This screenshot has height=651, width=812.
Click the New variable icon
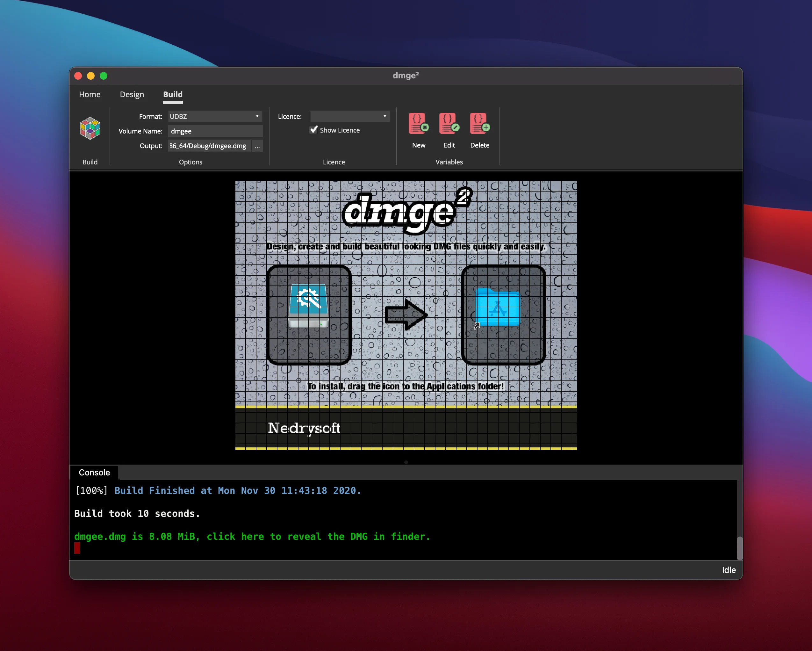[419, 124]
